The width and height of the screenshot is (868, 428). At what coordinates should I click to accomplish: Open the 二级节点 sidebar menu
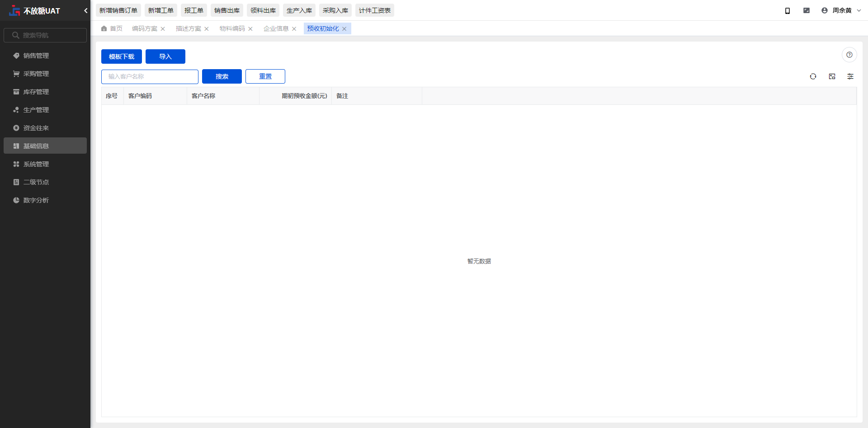45,182
